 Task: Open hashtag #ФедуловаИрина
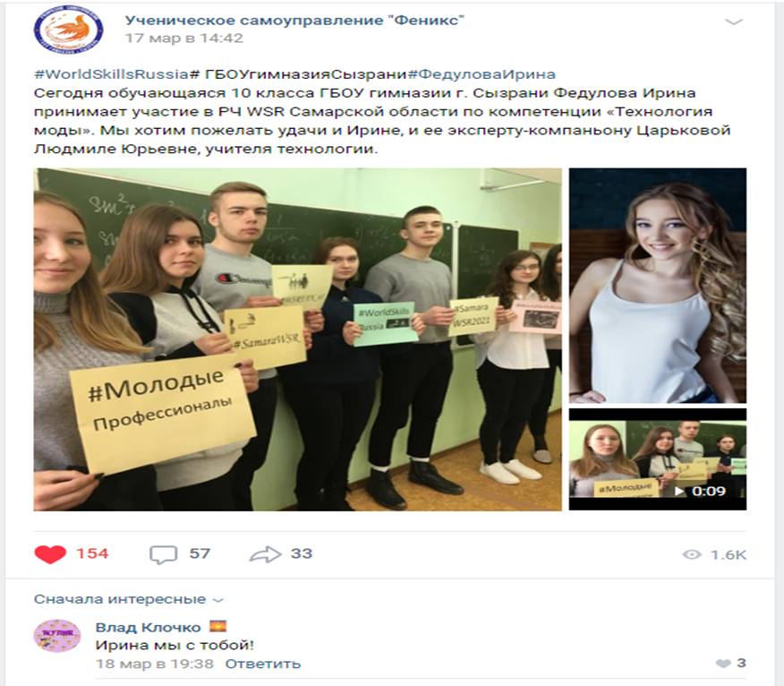tap(481, 74)
